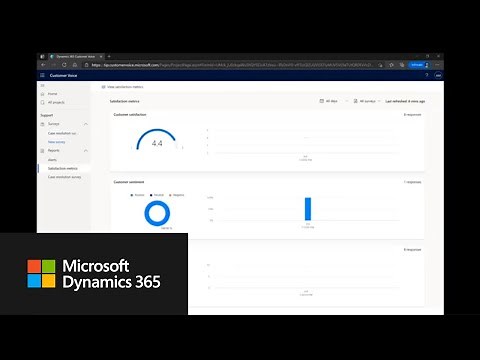Click the Customer Voice app title
Screen dimensions: 480x360
click(x=63, y=75)
